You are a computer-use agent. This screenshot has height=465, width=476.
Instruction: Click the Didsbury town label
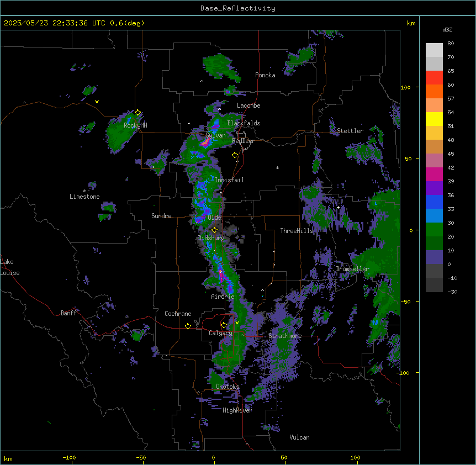pos(211,238)
